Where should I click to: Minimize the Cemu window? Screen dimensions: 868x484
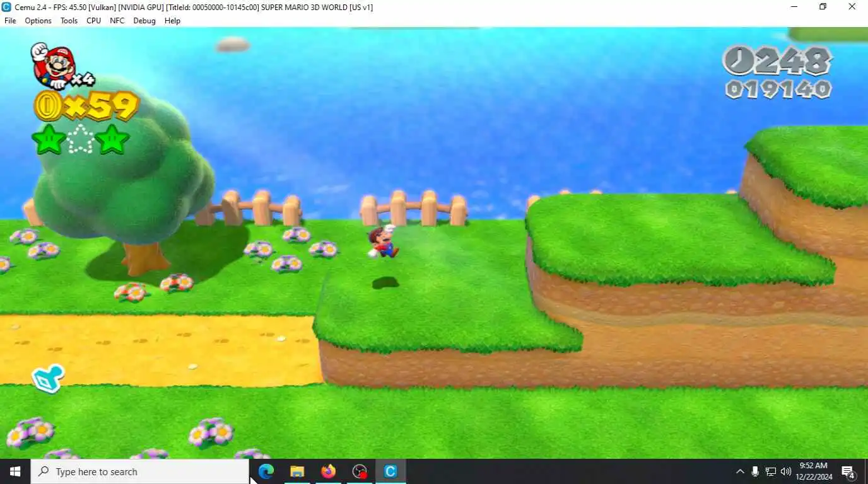794,7
